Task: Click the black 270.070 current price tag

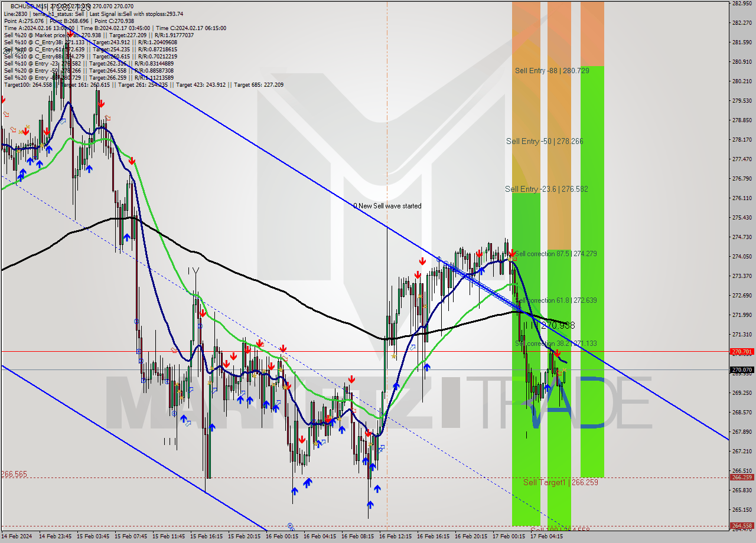Action: (x=742, y=371)
